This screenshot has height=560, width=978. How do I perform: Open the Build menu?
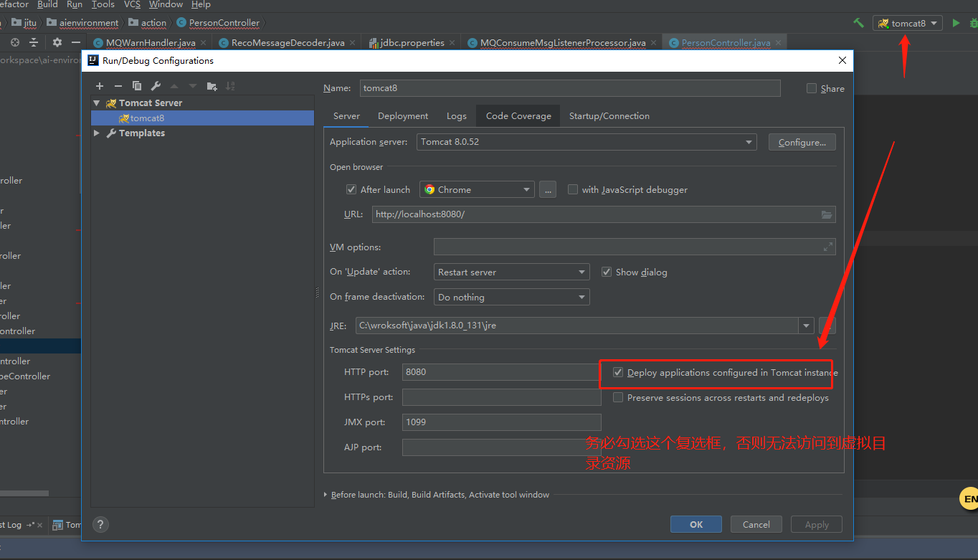point(47,4)
